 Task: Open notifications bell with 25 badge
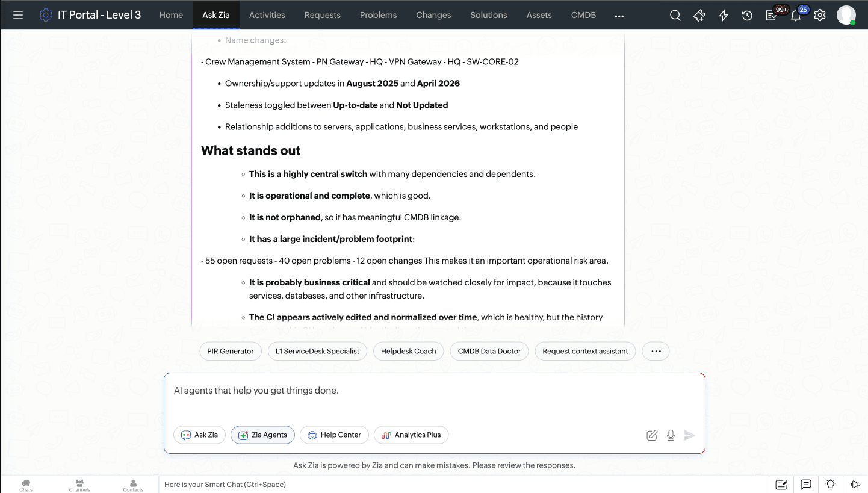coord(796,16)
